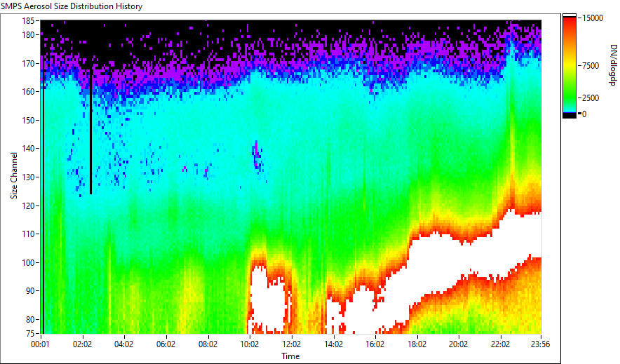The width and height of the screenshot is (620, 364).
Task: Click the 'SMPS Aerosol Size Distribution History' title
Action: [72, 6]
